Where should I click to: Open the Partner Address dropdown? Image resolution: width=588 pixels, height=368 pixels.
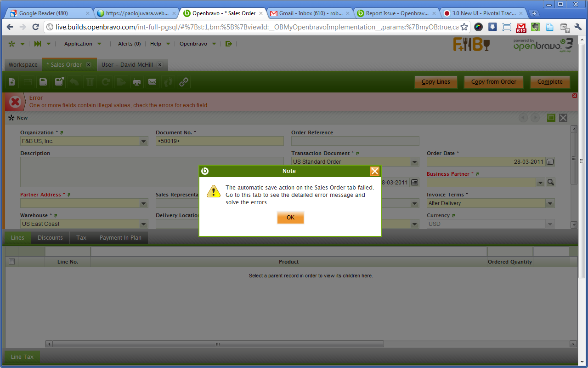[x=143, y=203]
